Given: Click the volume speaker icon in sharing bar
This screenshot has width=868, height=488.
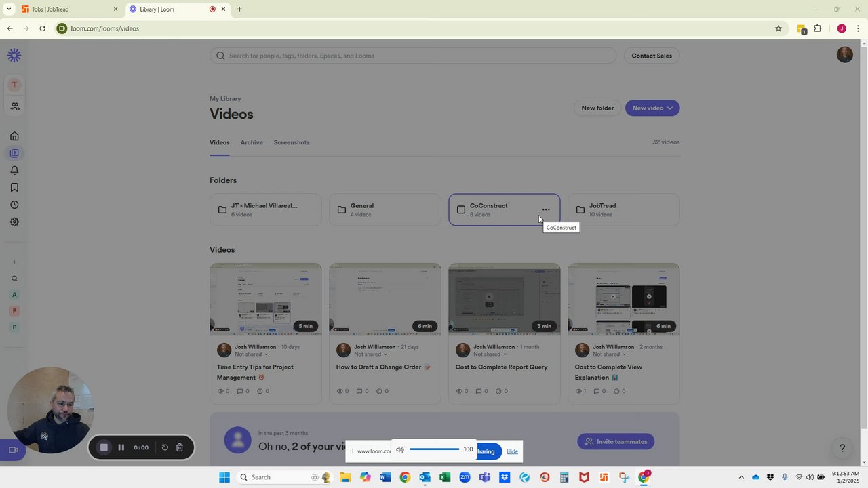Looking at the screenshot, I should 400,449.
